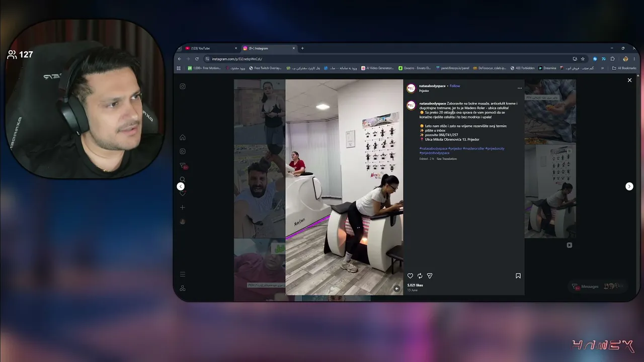Go to the next post arrow
The width and height of the screenshot is (644, 362).
(629, 187)
